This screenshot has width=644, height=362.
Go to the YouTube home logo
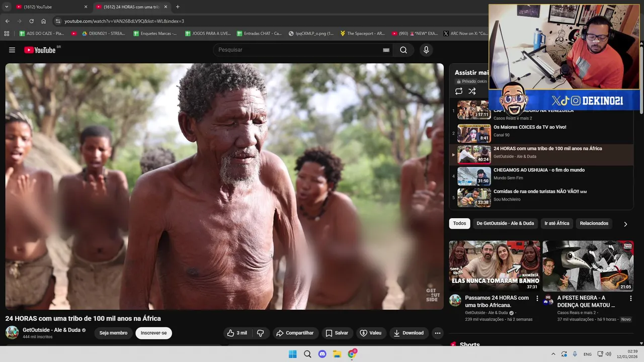[x=40, y=50]
